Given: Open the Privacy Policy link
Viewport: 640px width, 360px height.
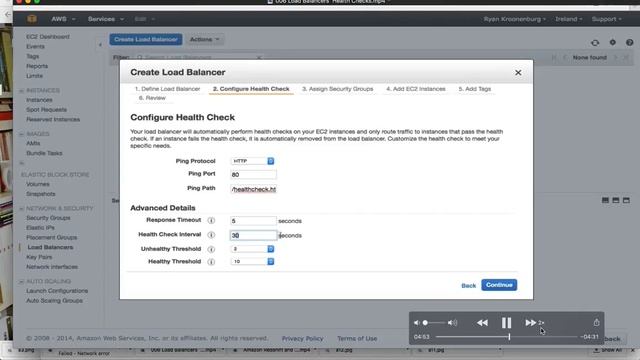Looking at the screenshot, I should [x=302, y=338].
